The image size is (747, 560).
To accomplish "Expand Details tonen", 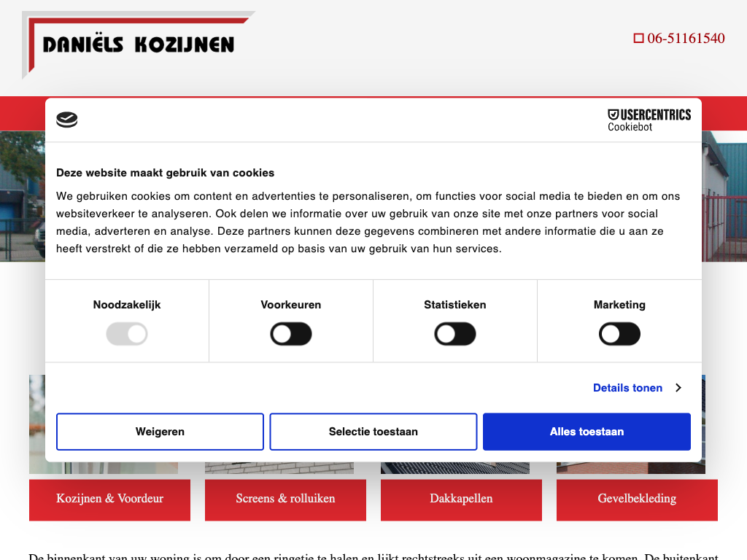I will pyautogui.click(x=627, y=388).
